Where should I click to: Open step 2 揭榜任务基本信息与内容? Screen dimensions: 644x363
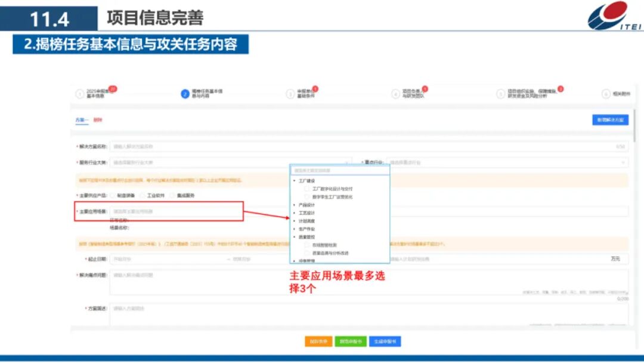202,94
